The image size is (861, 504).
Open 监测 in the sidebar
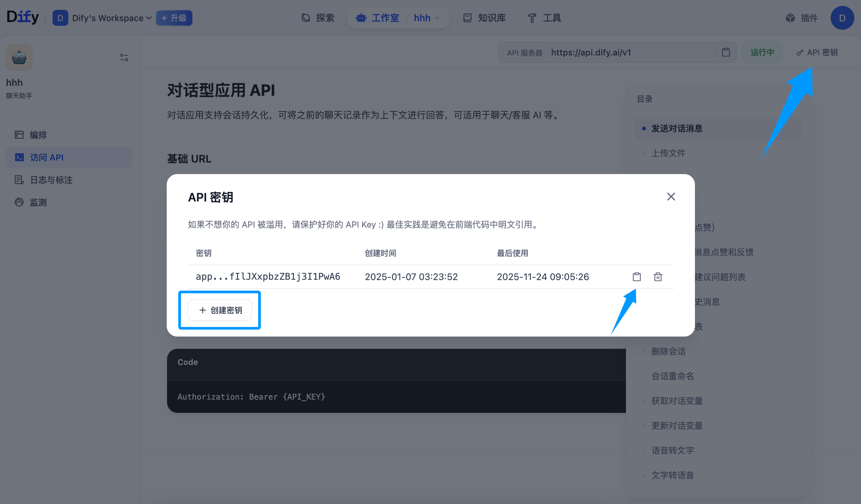38,202
